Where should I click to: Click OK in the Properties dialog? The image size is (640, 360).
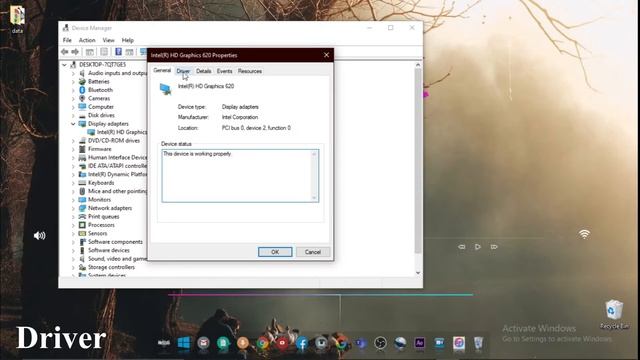275,252
